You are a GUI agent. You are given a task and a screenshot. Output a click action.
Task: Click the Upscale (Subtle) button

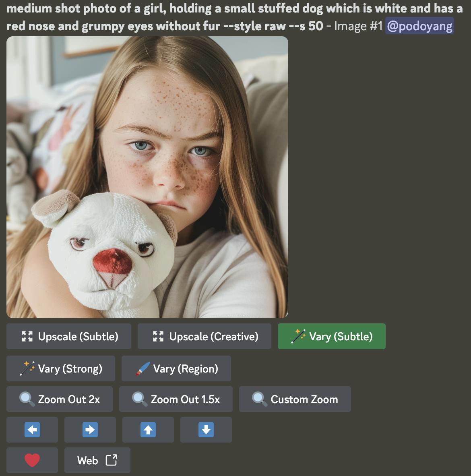click(68, 336)
